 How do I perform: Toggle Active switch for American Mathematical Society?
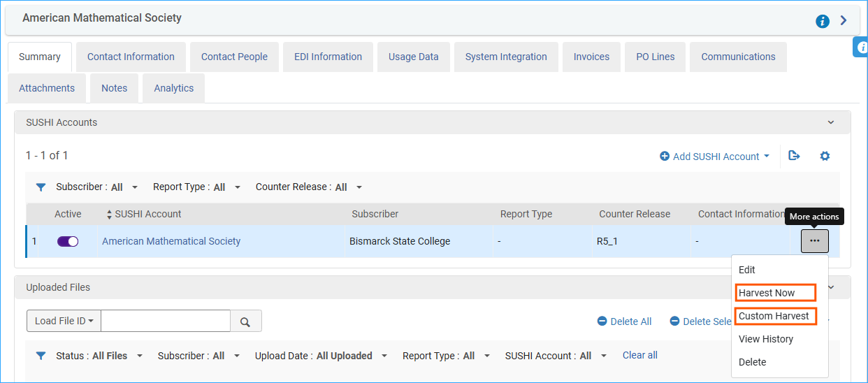tap(68, 241)
